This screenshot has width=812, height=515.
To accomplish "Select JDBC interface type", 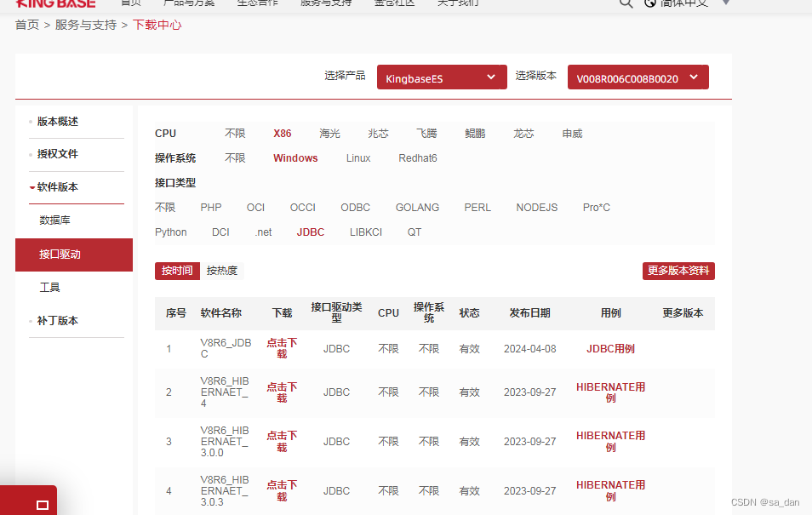I will pyautogui.click(x=311, y=232).
